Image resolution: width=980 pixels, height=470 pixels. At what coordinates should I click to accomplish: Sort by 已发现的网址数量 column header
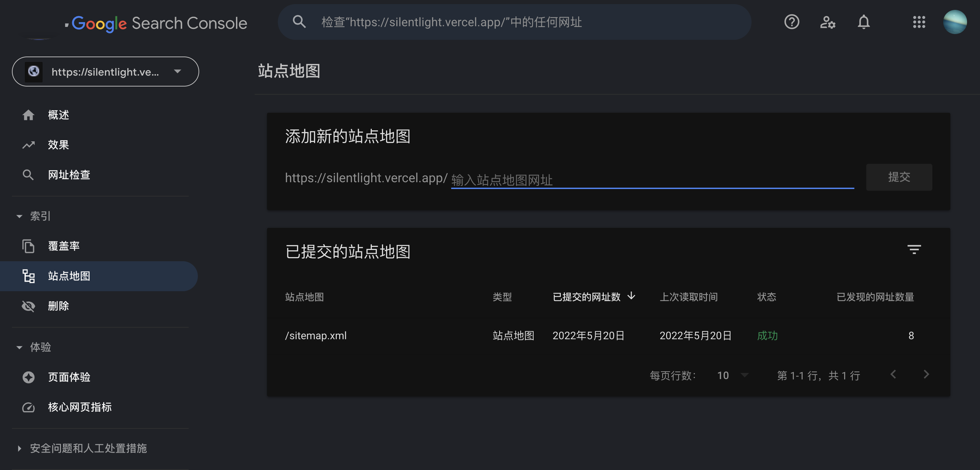click(x=875, y=297)
